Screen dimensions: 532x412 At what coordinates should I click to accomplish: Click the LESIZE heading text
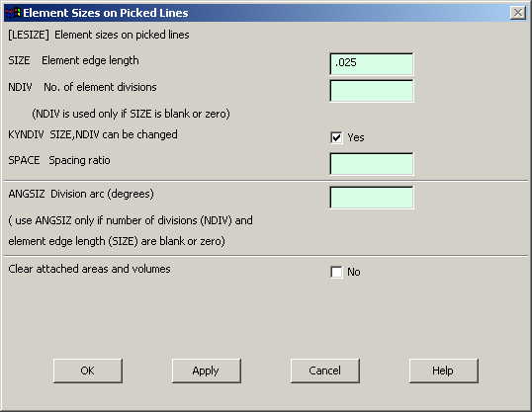[99, 35]
